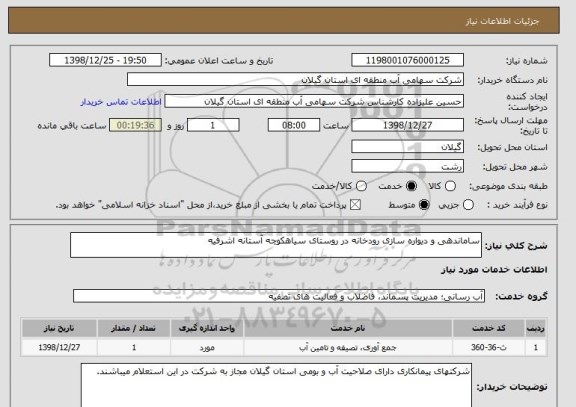
Task: Click service name cell جمع آوری، تصفیه و تامین آب
Action: pos(348,347)
